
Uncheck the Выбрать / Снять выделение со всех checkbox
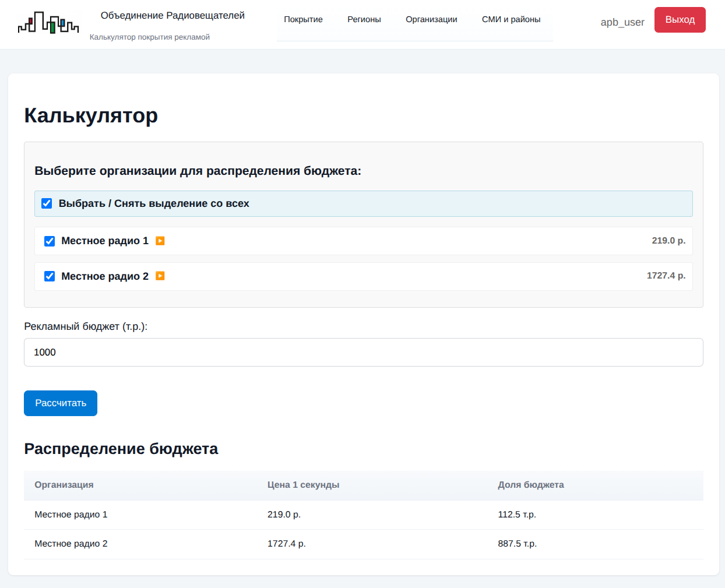(47, 203)
